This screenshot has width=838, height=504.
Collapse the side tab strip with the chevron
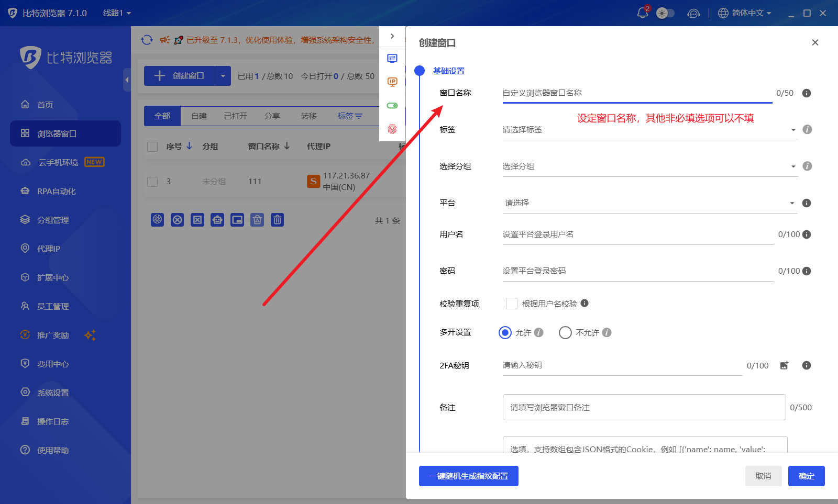click(392, 36)
